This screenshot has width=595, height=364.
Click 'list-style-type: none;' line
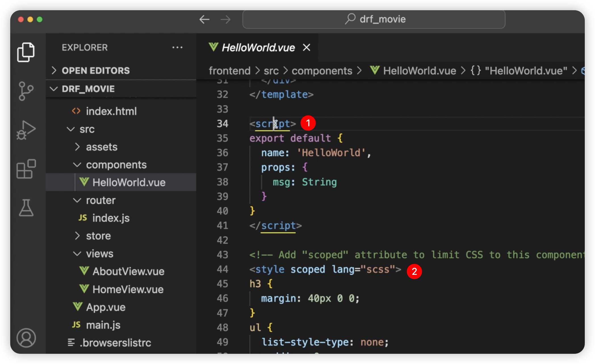click(x=325, y=342)
